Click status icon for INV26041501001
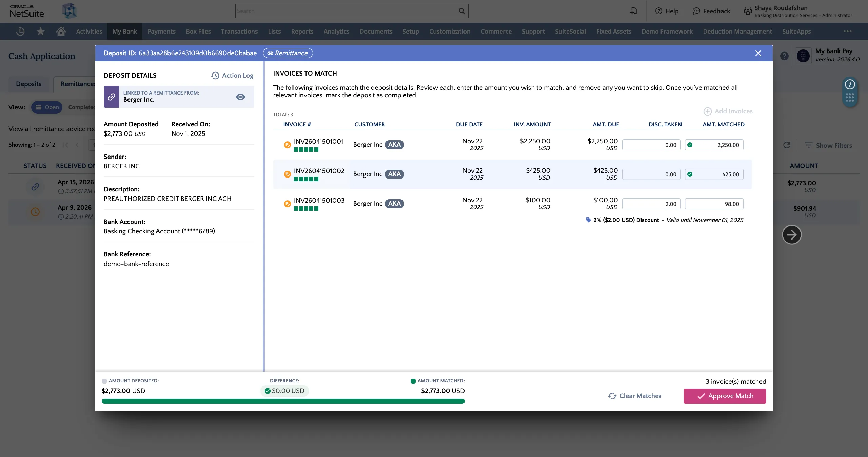The image size is (868, 457). click(287, 145)
